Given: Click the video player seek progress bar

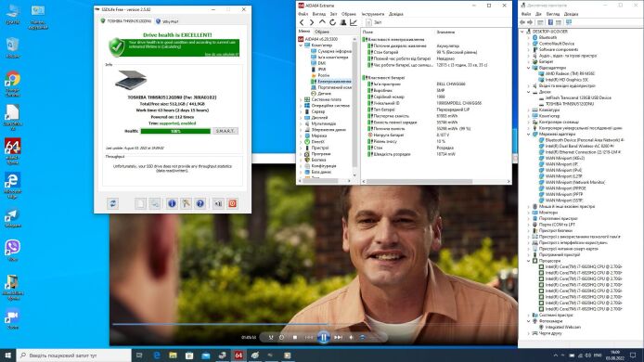Looking at the screenshot, I should tap(314, 324).
